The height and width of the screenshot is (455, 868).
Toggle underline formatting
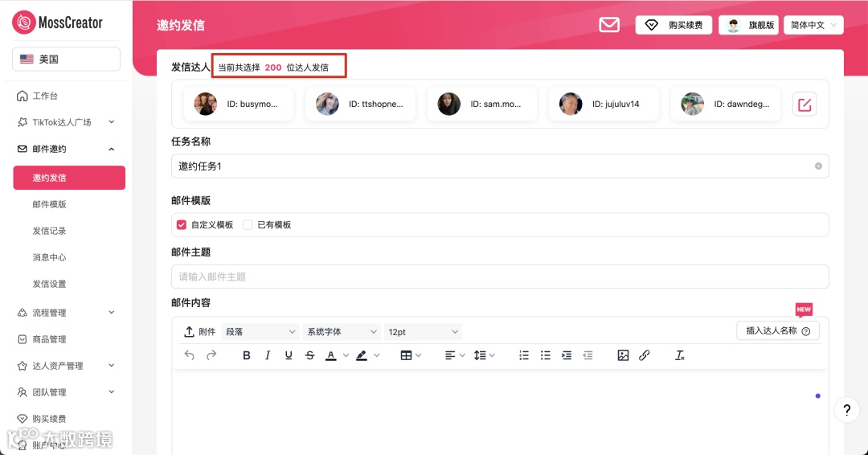coord(289,355)
